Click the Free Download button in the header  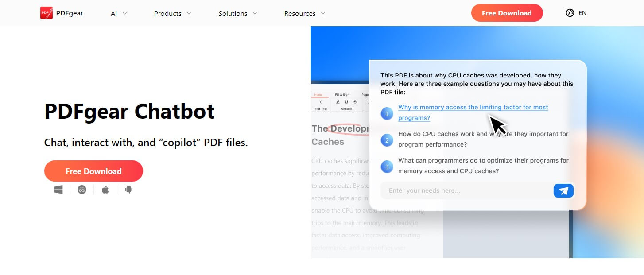[x=507, y=13]
